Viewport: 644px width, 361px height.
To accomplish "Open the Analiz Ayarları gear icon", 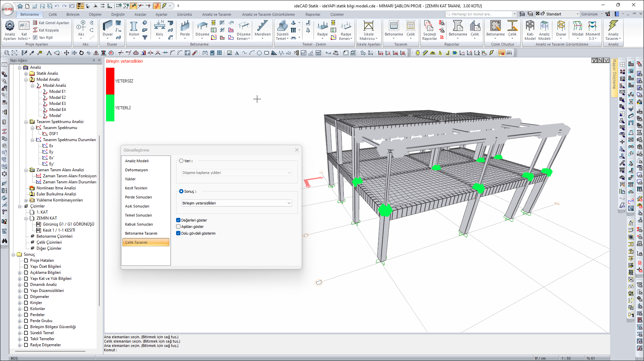I will tap(10, 26).
